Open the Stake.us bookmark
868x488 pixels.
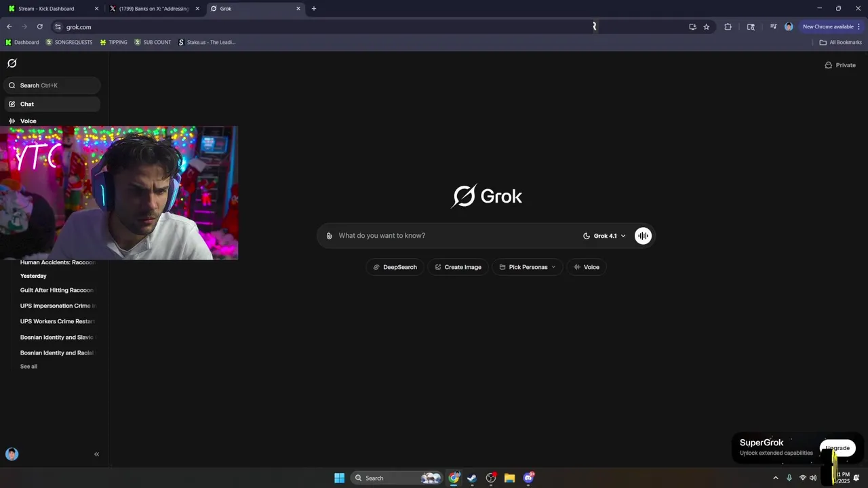coord(207,42)
